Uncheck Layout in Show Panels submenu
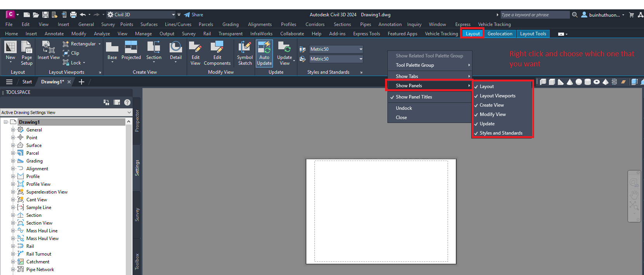 tap(502, 86)
